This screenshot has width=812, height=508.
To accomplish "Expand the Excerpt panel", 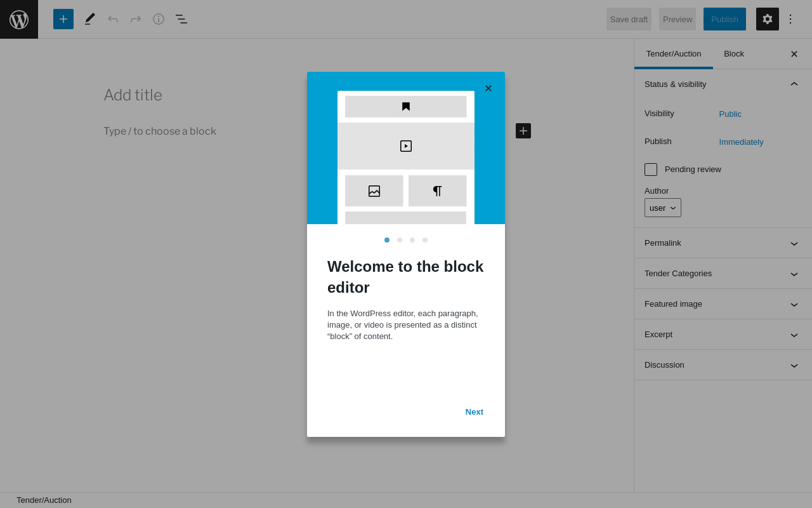I will [x=723, y=335].
